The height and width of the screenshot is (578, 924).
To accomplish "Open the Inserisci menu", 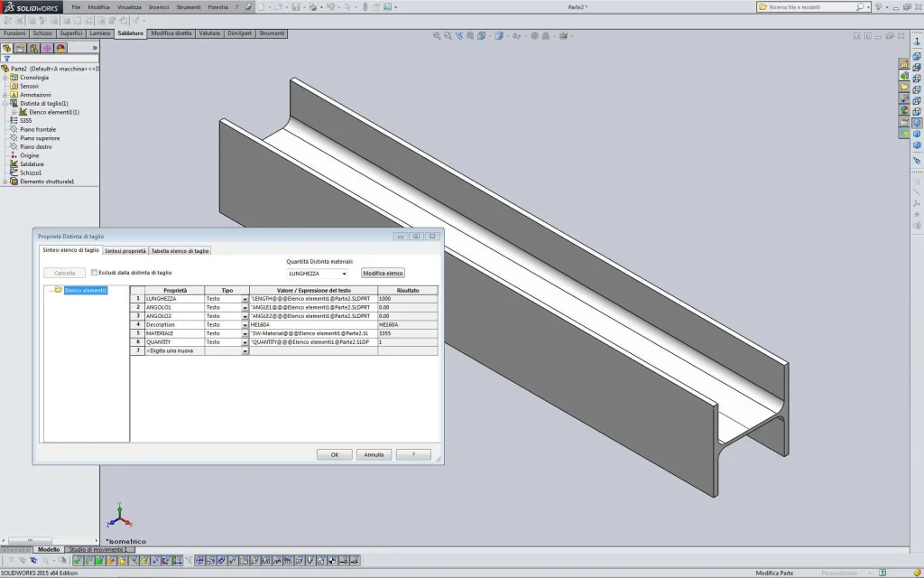I will 159,7.
